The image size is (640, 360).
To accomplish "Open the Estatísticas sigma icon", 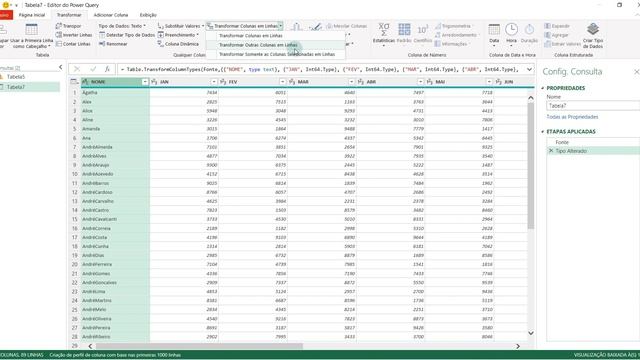I will [x=384, y=29].
